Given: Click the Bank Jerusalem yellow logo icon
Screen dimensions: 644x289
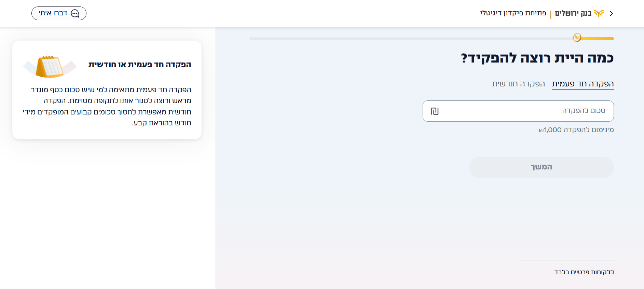Looking at the screenshot, I should tap(599, 13).
